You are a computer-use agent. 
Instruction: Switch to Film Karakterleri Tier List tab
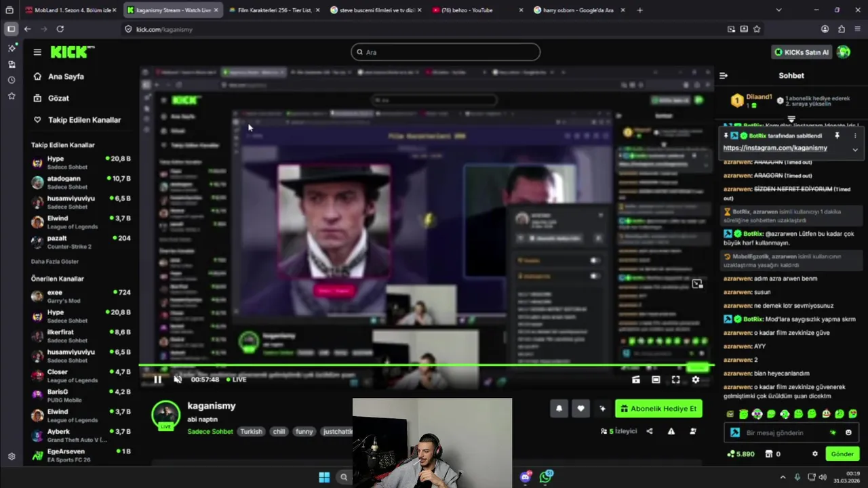coord(274,10)
